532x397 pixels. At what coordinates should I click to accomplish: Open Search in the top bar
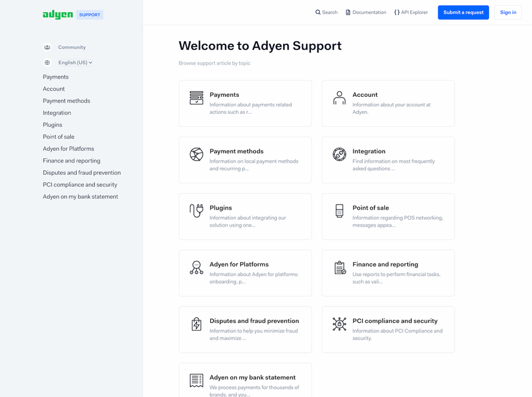pyautogui.click(x=326, y=13)
